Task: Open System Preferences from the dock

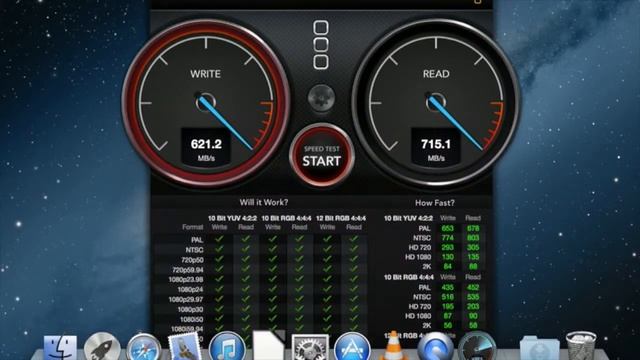Action: click(310, 347)
